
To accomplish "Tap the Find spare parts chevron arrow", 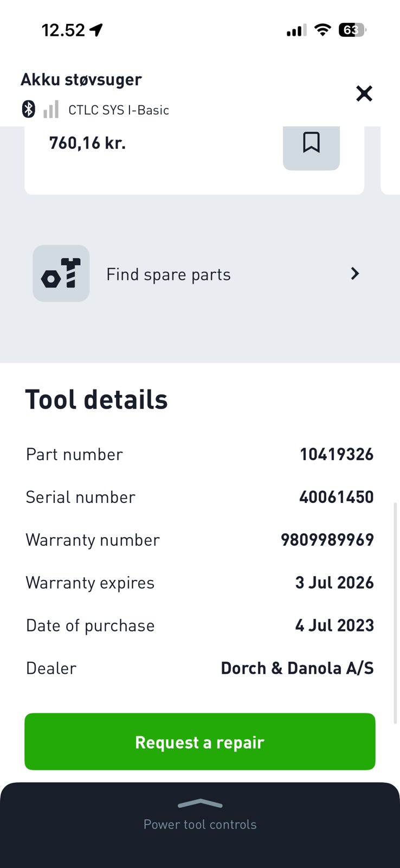I will coord(355,273).
